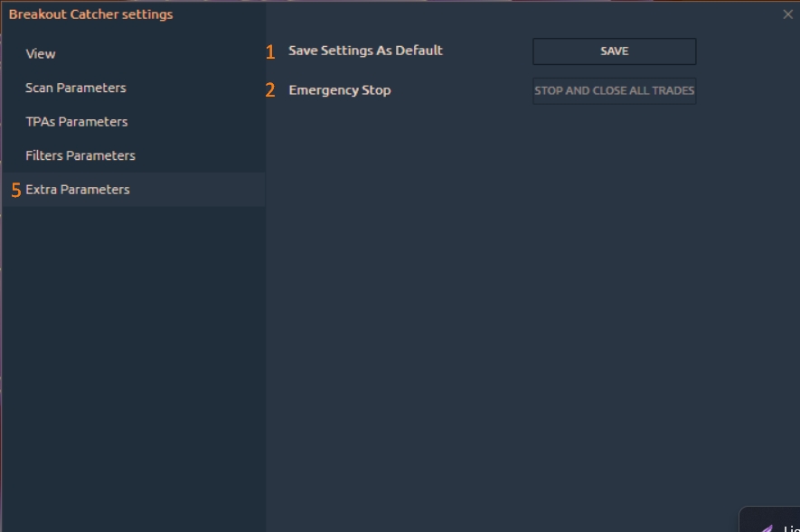This screenshot has height=532, width=800.
Task: Click the Save Settings As Default label
Action: click(x=365, y=51)
